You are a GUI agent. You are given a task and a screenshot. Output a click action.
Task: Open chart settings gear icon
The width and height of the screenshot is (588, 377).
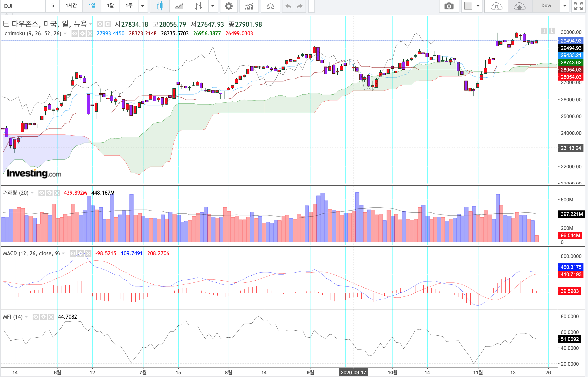tap(229, 6)
